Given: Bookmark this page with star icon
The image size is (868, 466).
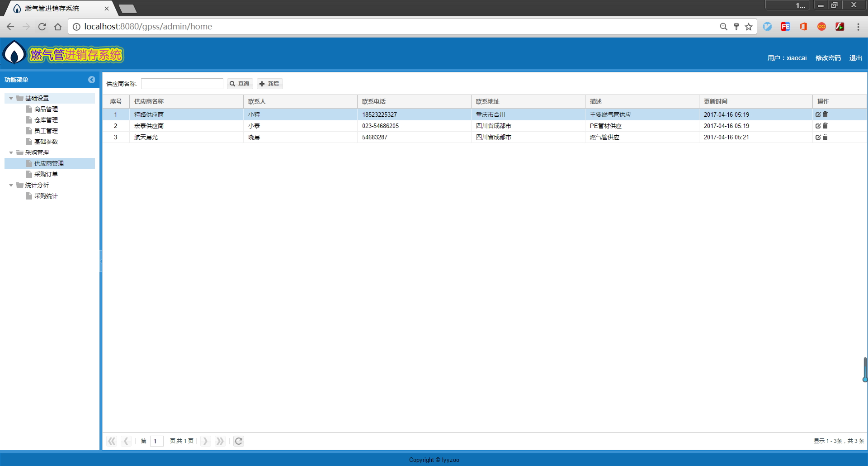Looking at the screenshot, I should 749,27.
